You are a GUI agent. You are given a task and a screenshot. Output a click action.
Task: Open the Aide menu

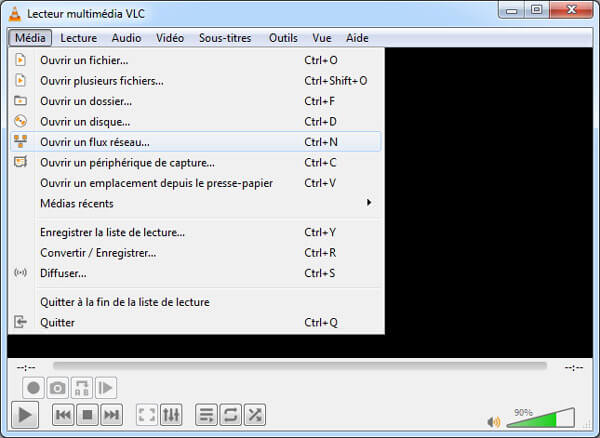click(357, 38)
